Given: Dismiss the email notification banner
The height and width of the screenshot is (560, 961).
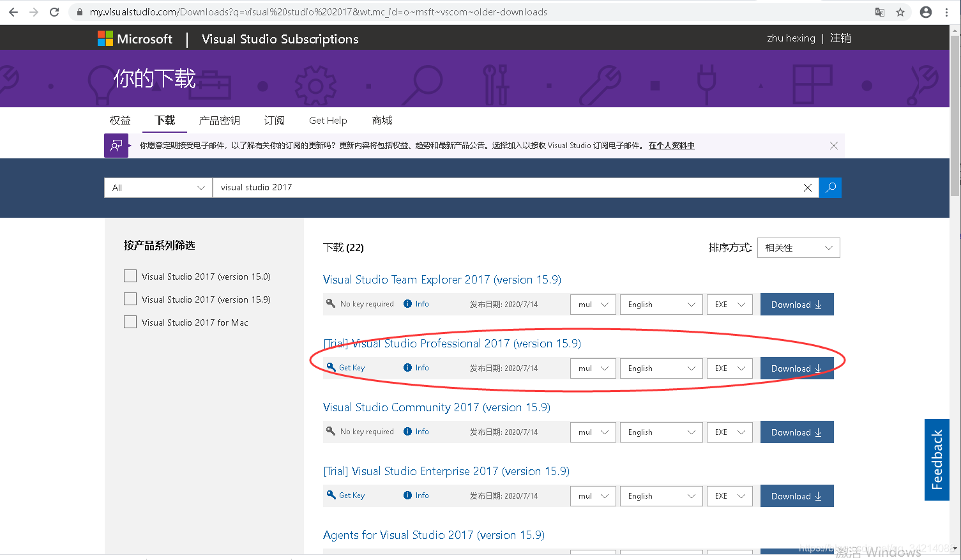Looking at the screenshot, I should click(x=833, y=146).
